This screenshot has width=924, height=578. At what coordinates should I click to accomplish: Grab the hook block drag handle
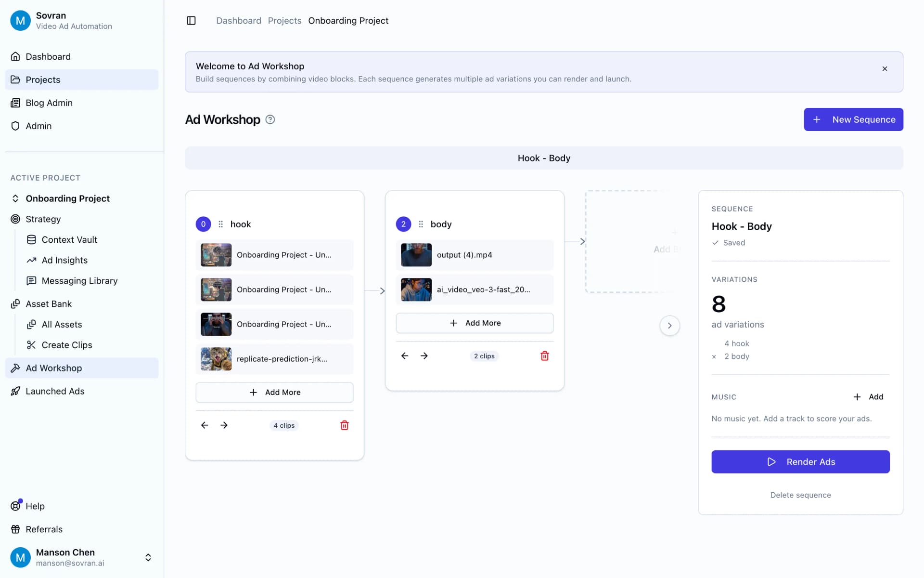coord(220,224)
